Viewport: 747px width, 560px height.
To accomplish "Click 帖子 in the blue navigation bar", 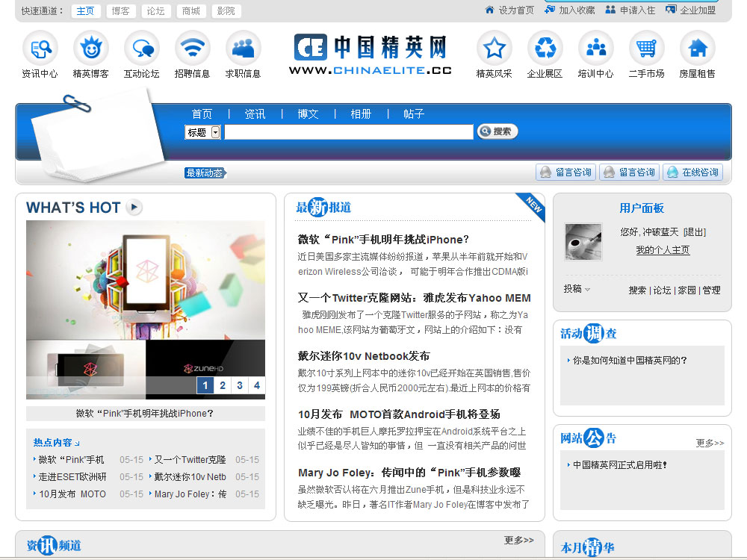I will pyautogui.click(x=414, y=113).
